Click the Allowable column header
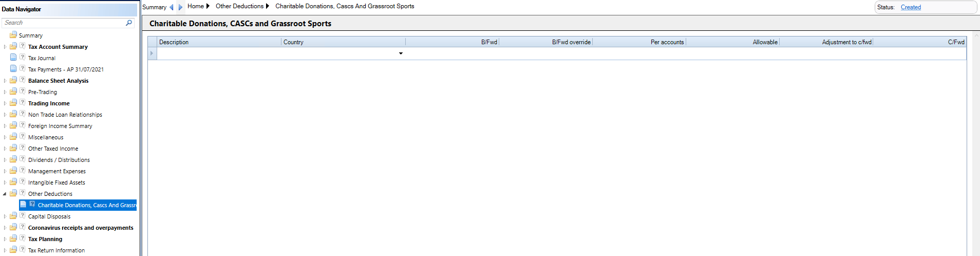Image resolution: width=980 pixels, height=256 pixels. point(733,42)
